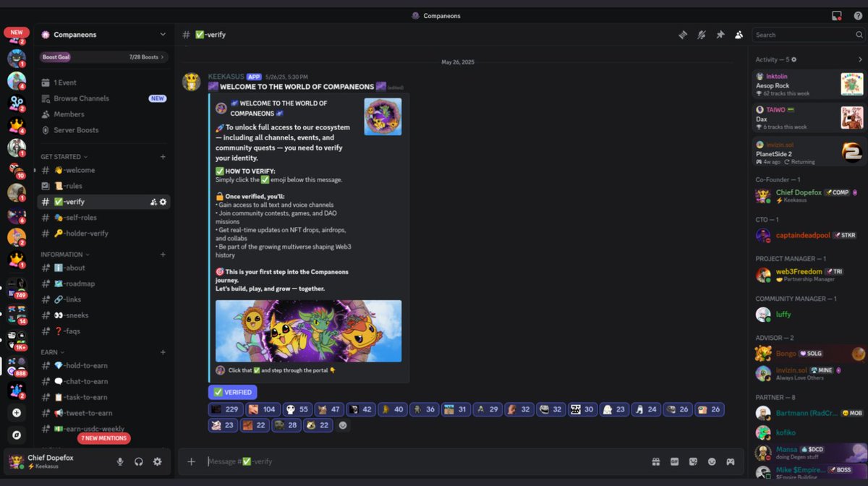868x486 pixels.
Task: Open invite people icon on verify channel
Action: click(153, 202)
